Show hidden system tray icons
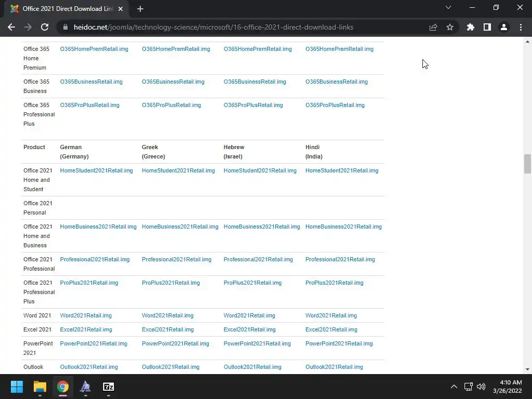The image size is (532, 399). (x=454, y=387)
